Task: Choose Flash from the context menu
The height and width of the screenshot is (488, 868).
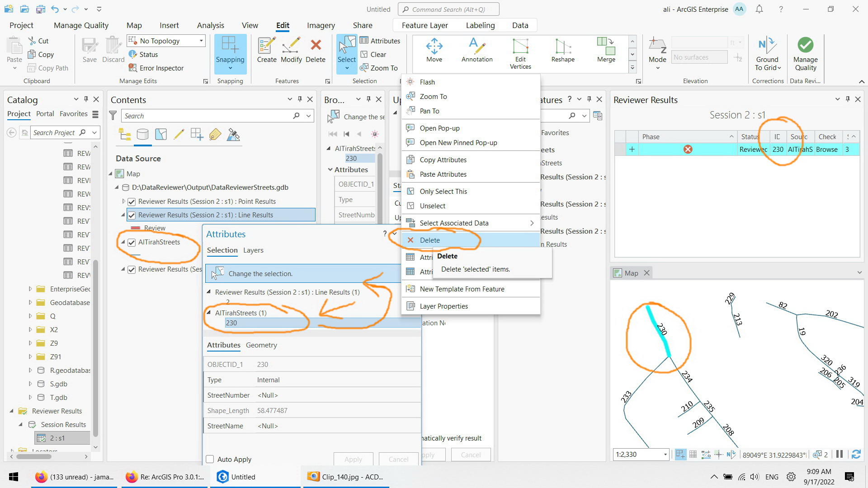Action: coord(427,82)
